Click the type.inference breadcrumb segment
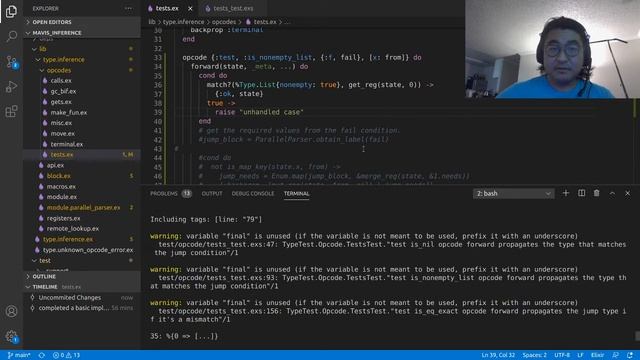The width and height of the screenshot is (640, 360). tap(183, 22)
